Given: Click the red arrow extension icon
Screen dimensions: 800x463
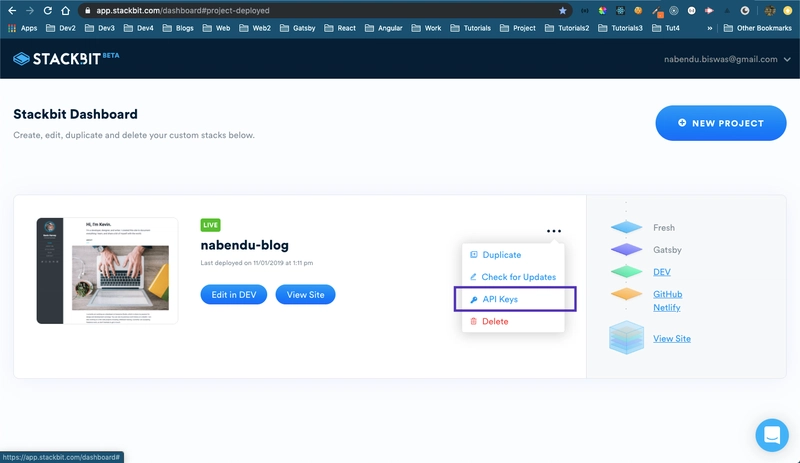Looking at the screenshot, I should tap(709, 10).
